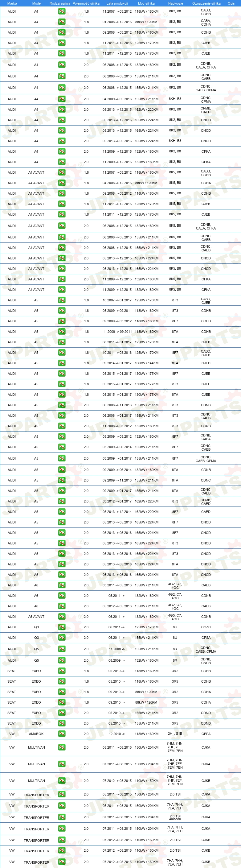Screen dimensions: 241x868
Task: Click fuel icon in A5 8F7 CJEE row
Action: pos(62,374)
